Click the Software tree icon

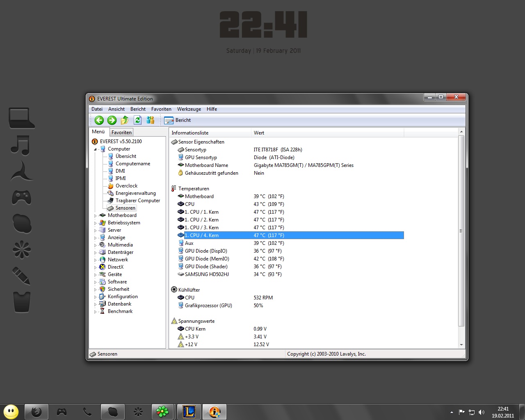[x=103, y=282]
